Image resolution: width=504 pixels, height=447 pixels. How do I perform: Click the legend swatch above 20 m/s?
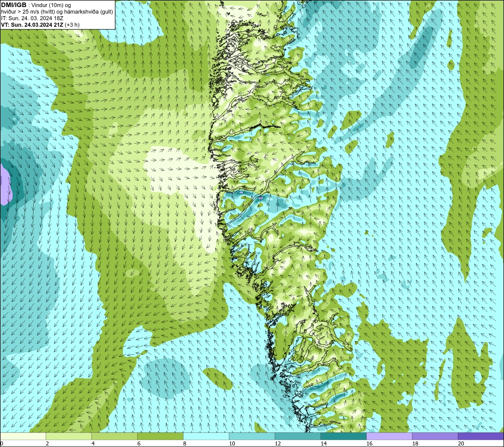tap(480, 436)
